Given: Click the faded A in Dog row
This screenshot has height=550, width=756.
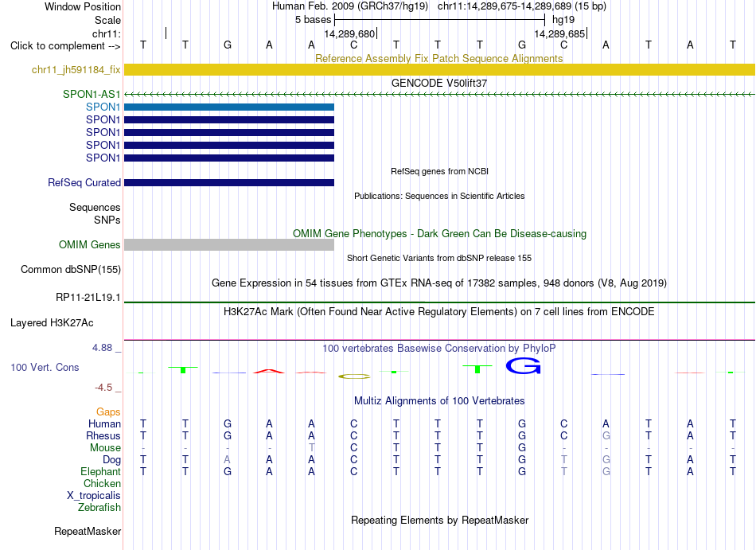Looking at the screenshot, I should click(x=227, y=460).
